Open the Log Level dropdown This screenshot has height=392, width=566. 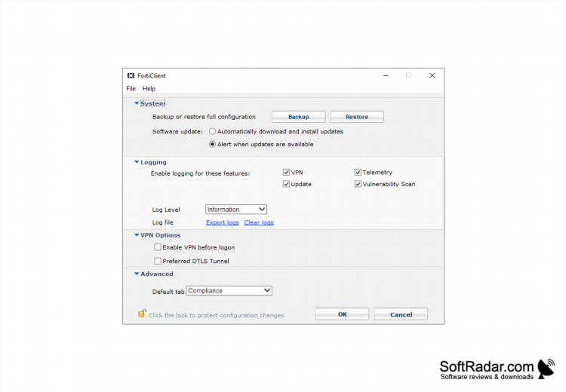[x=236, y=209]
